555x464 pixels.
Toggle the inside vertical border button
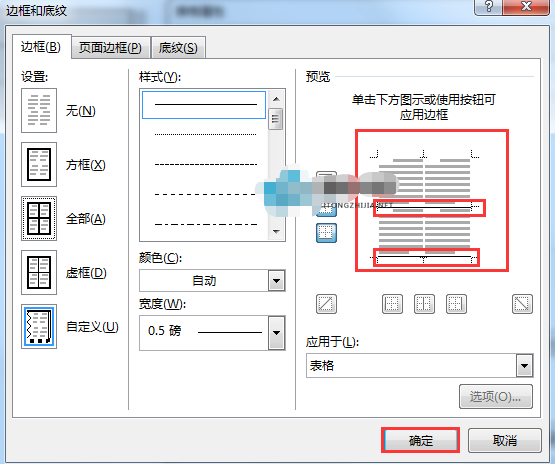(x=424, y=304)
